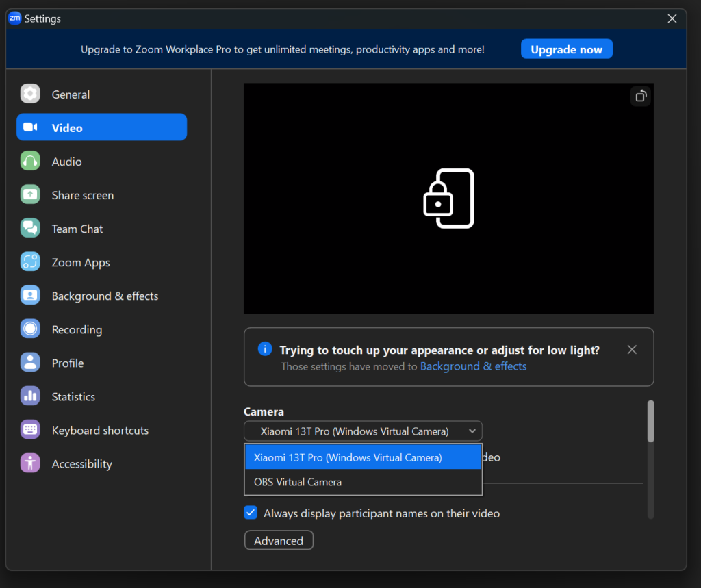The image size is (701, 588).
Task: Toggle Always display participant names checkbox
Action: [251, 513]
